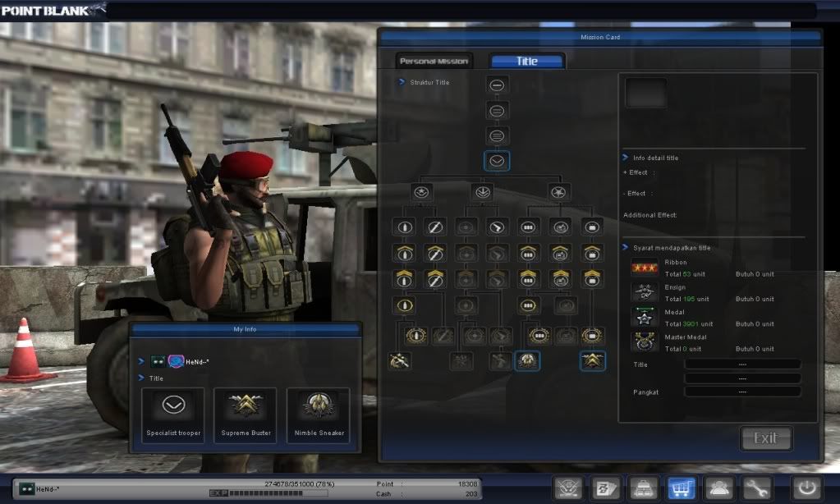The width and height of the screenshot is (840, 504).
Task: Click the 'Total 195 unit' ensign count
Action: click(x=686, y=299)
